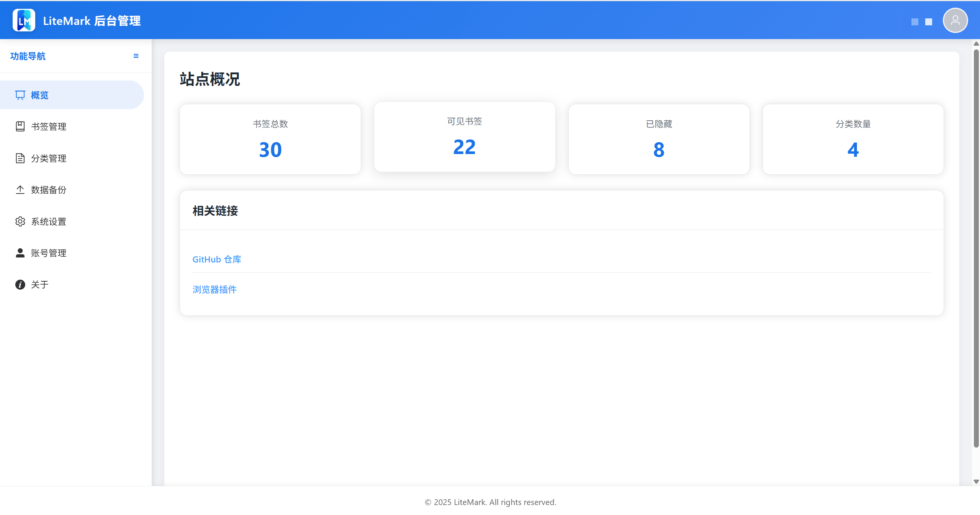Click the LiteMark logo icon

[x=24, y=20]
